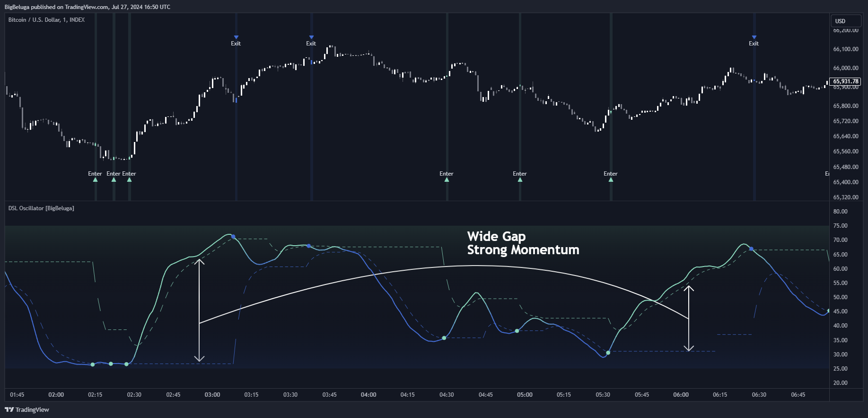868x418 pixels.
Task: Click the Exit marker near 03:10
Action: (236, 41)
